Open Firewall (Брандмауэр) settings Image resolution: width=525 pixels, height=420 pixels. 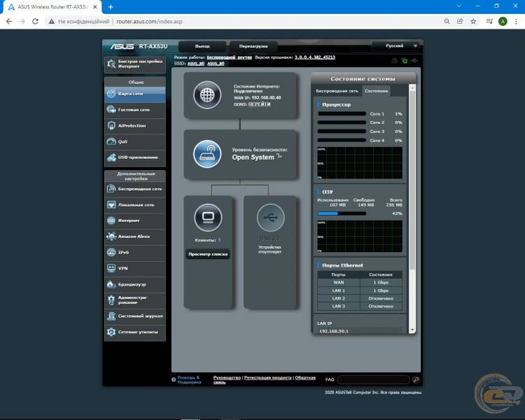tap(135, 284)
